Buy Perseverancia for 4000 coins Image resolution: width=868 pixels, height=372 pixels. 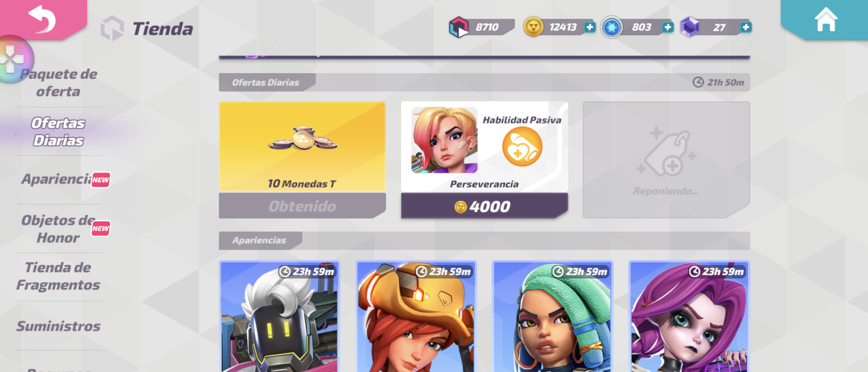[x=484, y=206]
